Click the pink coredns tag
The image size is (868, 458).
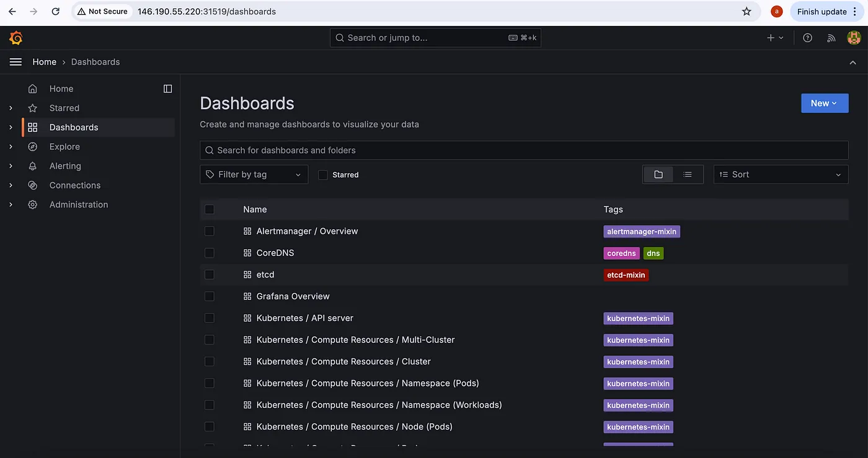[622, 253]
